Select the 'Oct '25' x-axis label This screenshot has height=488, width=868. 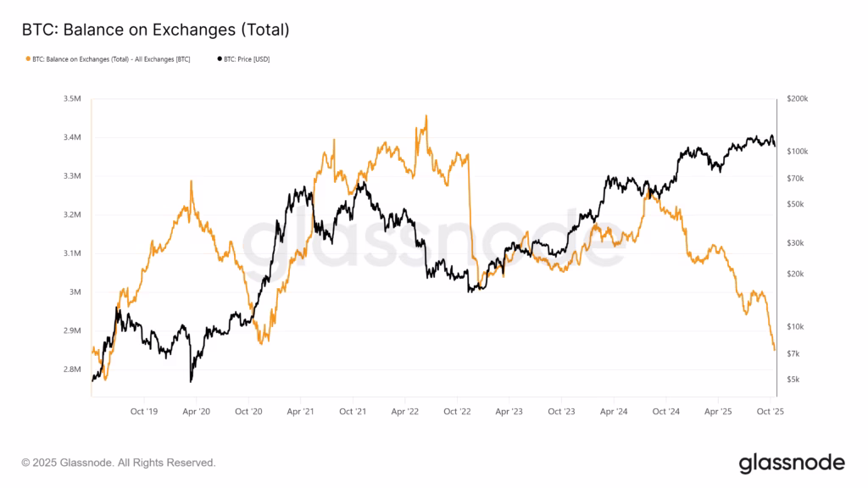point(770,411)
